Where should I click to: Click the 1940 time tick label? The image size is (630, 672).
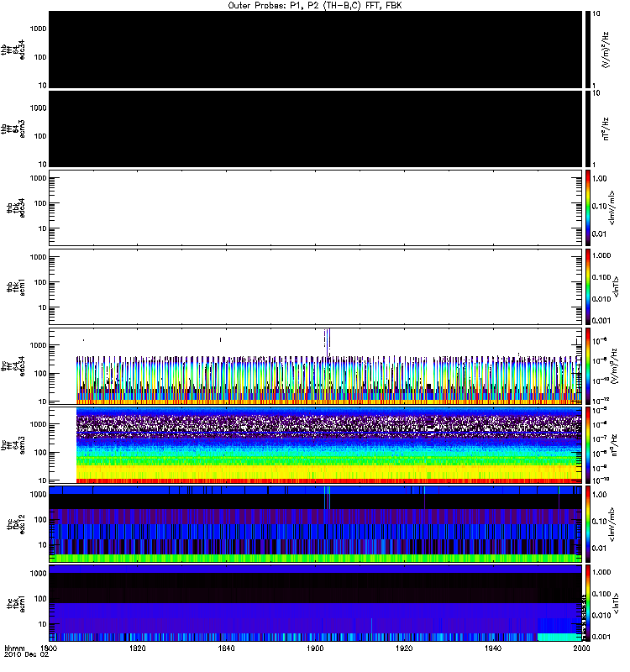(x=493, y=648)
